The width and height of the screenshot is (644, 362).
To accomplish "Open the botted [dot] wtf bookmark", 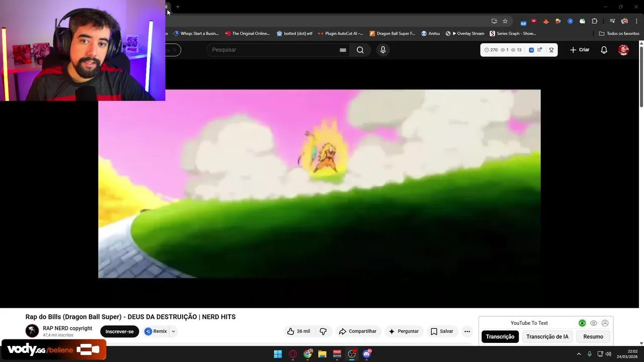I will coord(294,34).
